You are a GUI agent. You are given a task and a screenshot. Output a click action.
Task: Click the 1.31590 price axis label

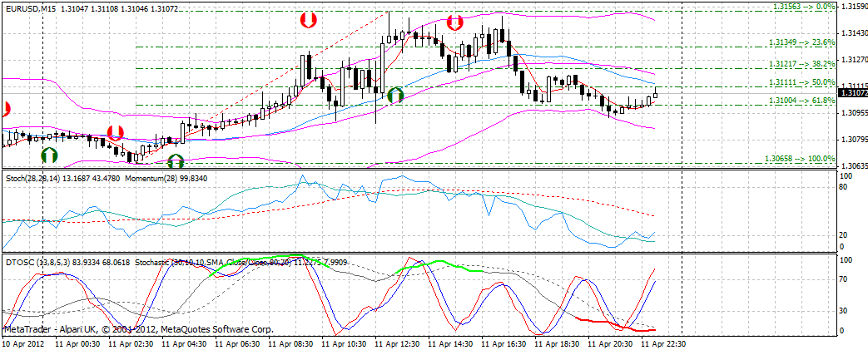854,7
